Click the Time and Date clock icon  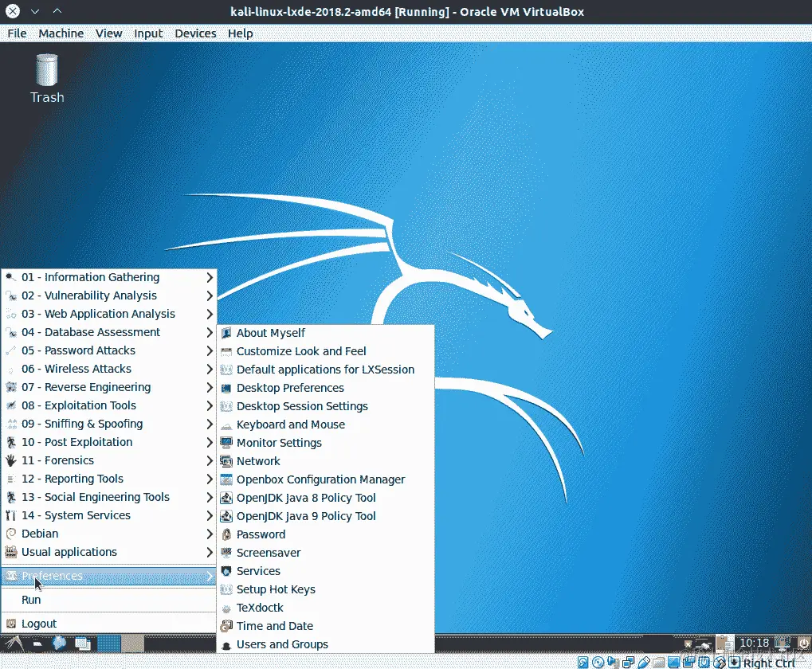click(x=226, y=626)
